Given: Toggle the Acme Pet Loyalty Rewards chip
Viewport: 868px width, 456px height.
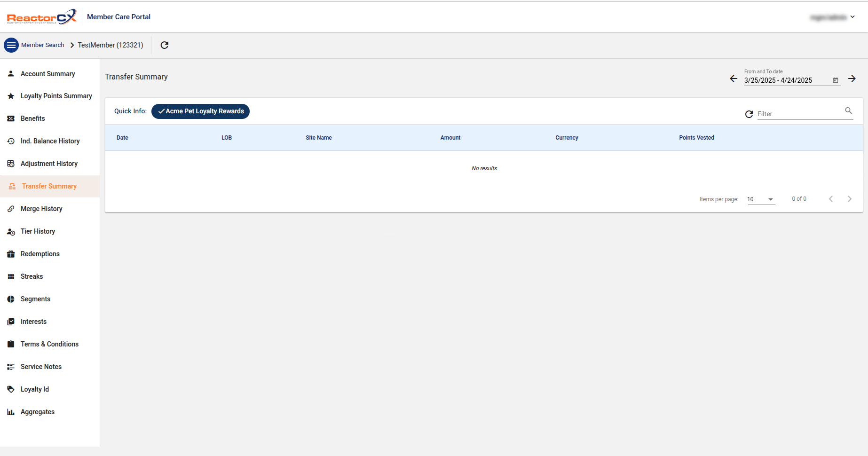Looking at the screenshot, I should [200, 111].
